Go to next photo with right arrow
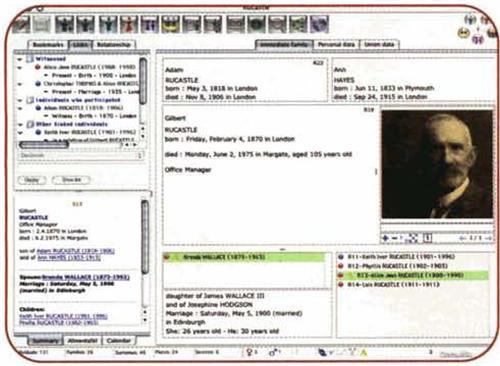The image size is (500, 366). [489, 238]
